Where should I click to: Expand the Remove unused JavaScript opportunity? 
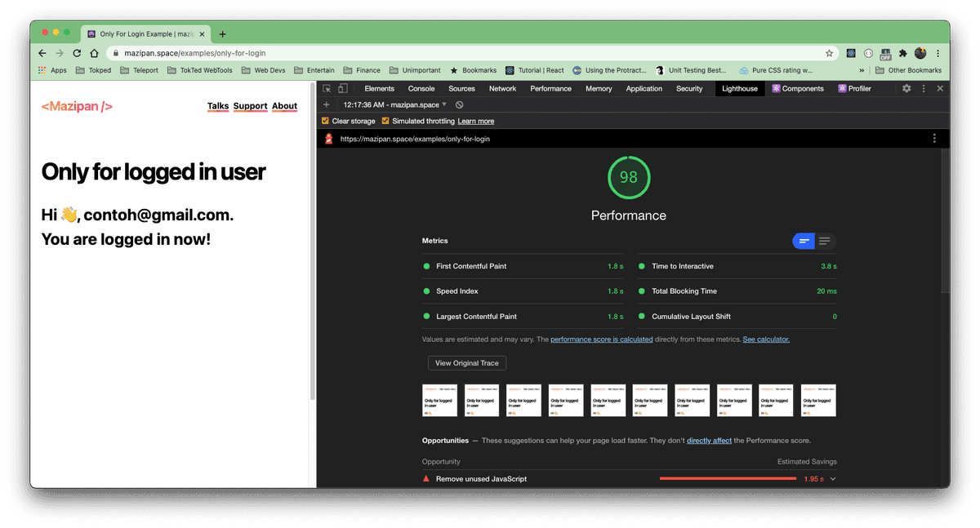[833, 479]
